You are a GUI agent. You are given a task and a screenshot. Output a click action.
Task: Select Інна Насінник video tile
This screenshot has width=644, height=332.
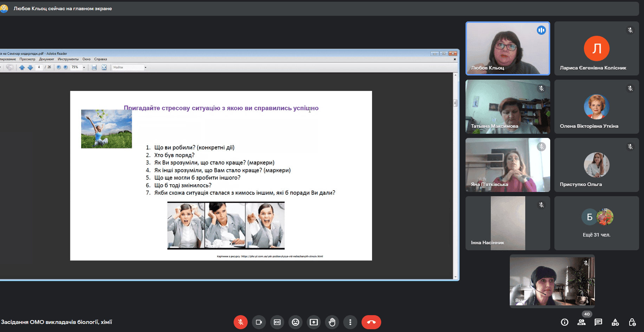508,223
